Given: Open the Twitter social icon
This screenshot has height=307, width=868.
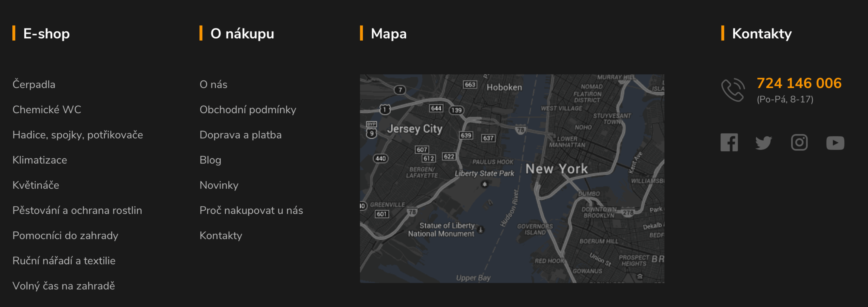Looking at the screenshot, I should coord(763,143).
